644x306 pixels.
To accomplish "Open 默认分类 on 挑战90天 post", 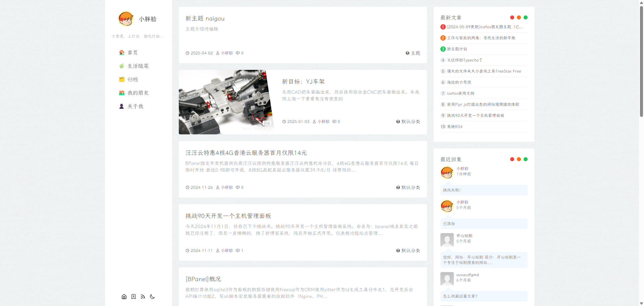I will (x=410, y=251).
